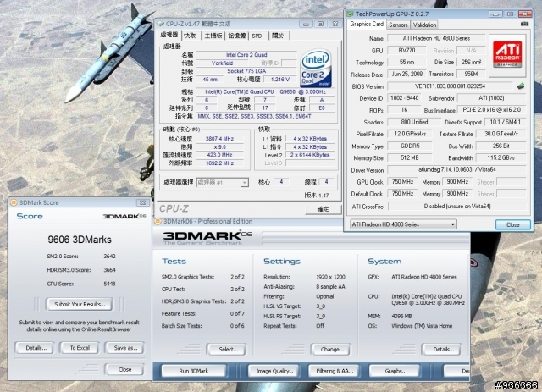542x392 pixels.
Task: Click the green BIOS save chip icon
Action: [x=521, y=86]
